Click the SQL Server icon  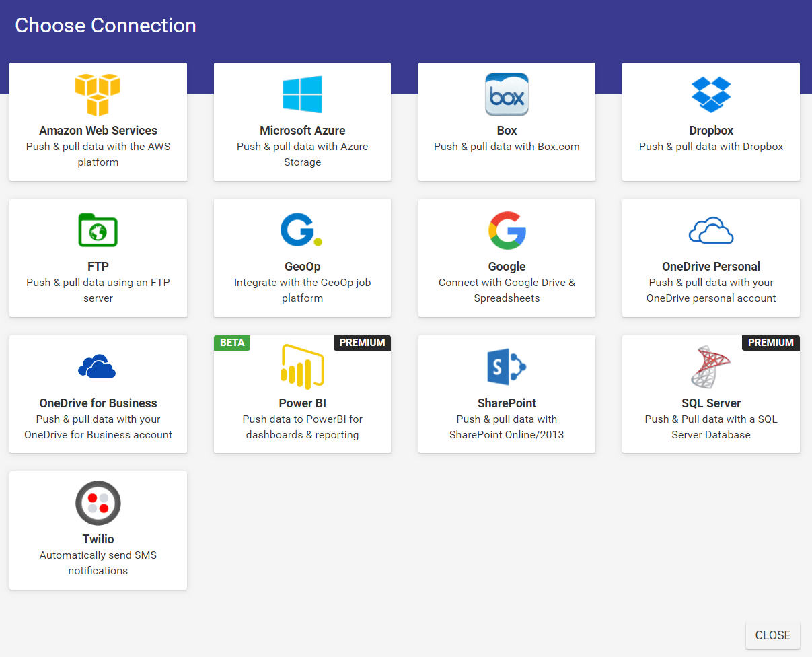[x=711, y=366]
